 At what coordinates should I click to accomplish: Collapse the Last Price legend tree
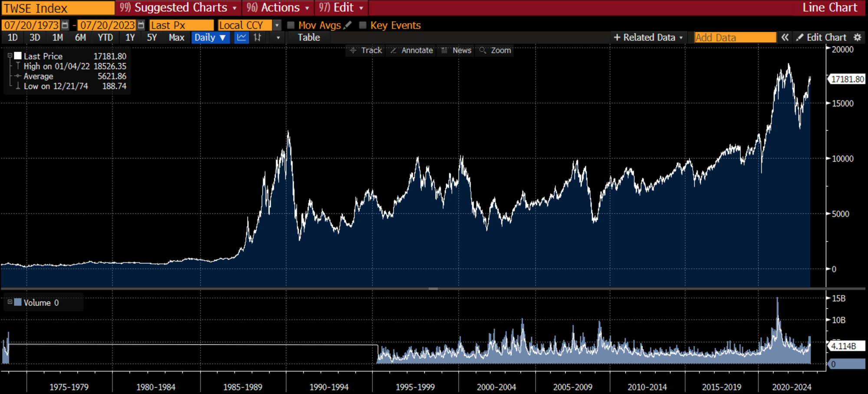(x=10, y=56)
